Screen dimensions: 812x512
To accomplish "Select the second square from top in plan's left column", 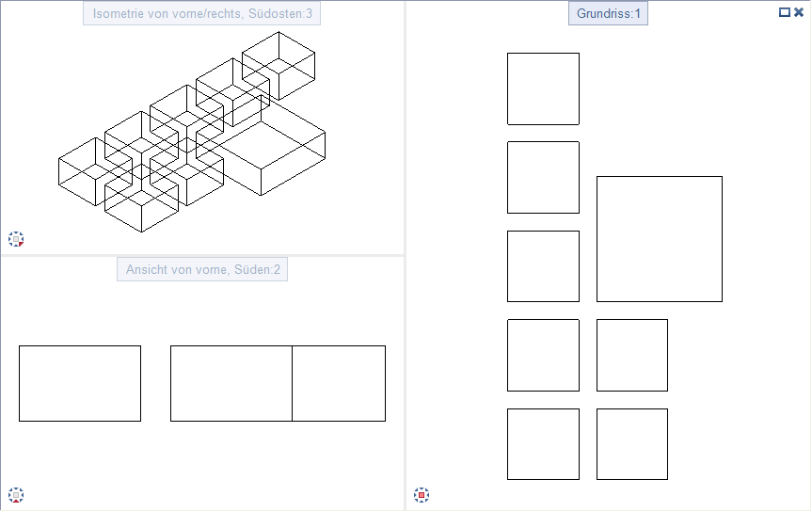I will coord(543,177).
